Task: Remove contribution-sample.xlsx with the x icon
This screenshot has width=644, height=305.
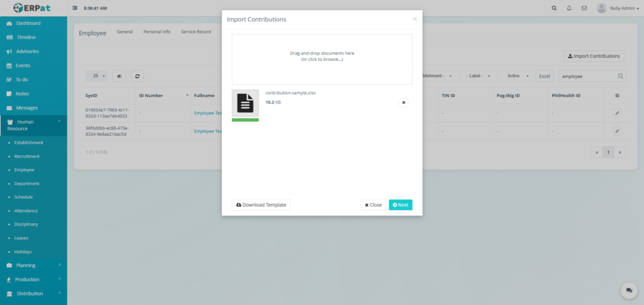Action: point(404,103)
